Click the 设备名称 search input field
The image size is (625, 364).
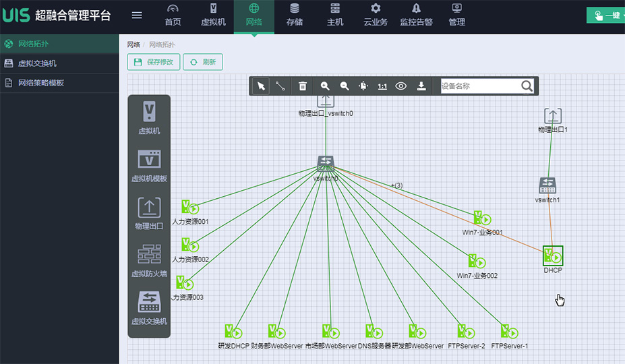click(479, 86)
